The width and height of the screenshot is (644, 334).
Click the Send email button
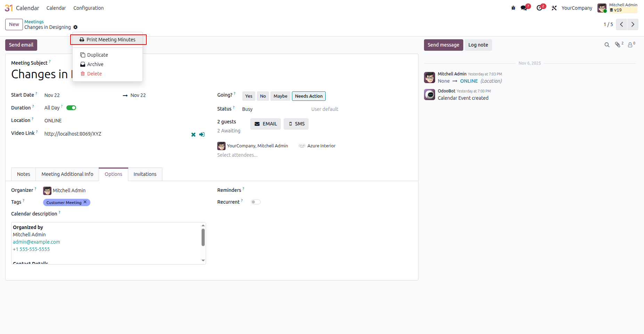21,45
